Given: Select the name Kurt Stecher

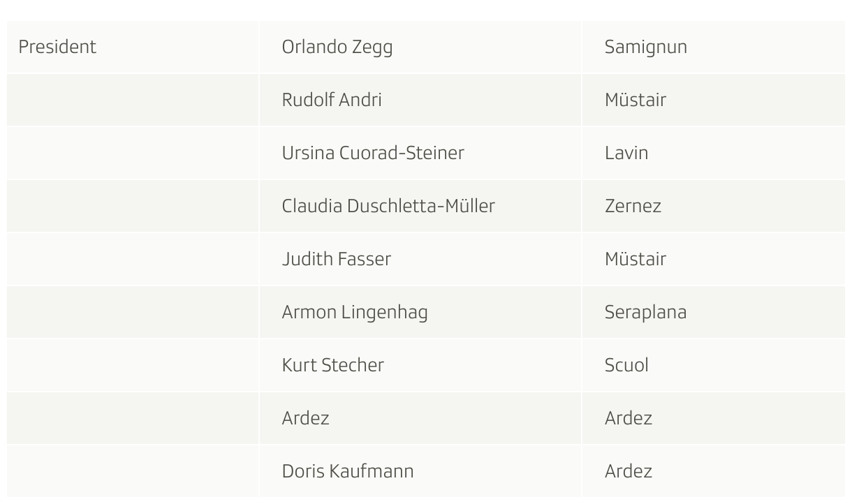Looking at the screenshot, I should point(332,365).
